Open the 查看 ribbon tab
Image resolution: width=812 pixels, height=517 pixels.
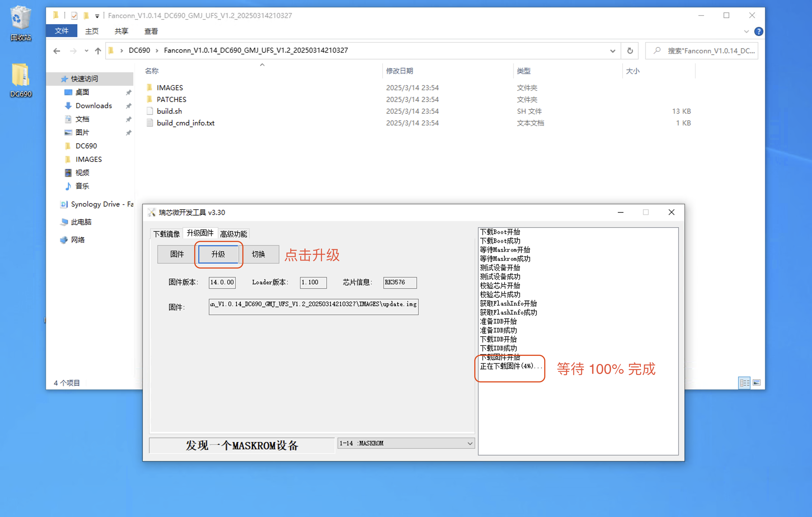[151, 31]
